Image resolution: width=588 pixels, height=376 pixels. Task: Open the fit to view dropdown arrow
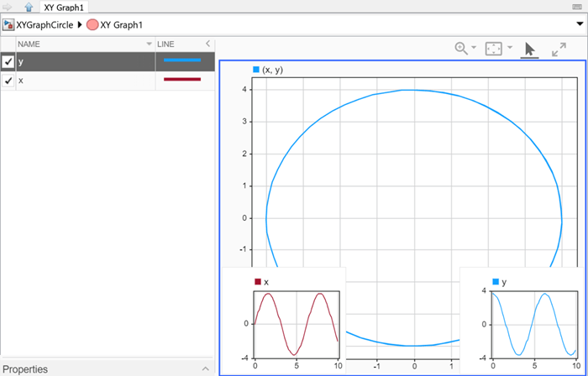(510, 48)
